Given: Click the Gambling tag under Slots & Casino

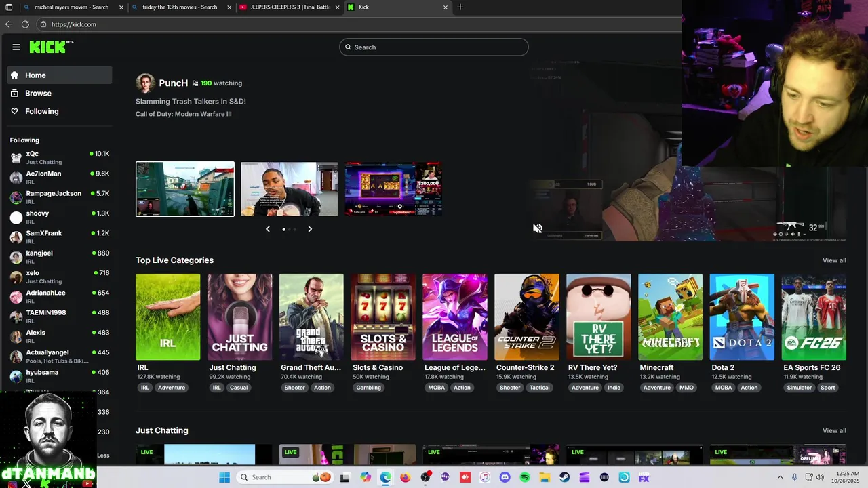Looking at the screenshot, I should pyautogui.click(x=369, y=388).
